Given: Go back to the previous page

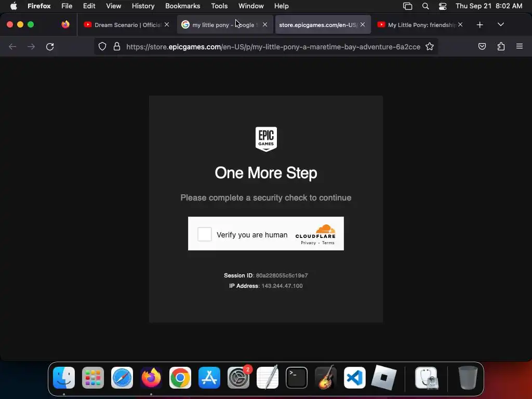Looking at the screenshot, I should pos(12,46).
